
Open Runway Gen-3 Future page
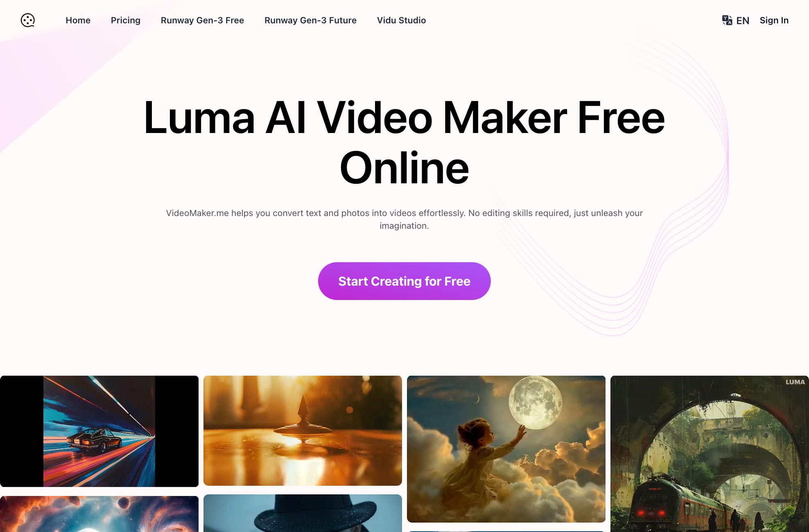tap(310, 20)
